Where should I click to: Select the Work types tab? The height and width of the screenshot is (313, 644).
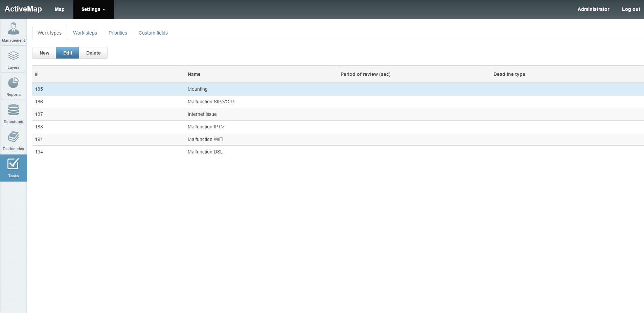(x=49, y=33)
